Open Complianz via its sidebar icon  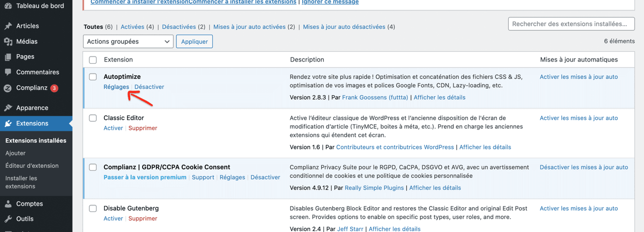coord(8,88)
